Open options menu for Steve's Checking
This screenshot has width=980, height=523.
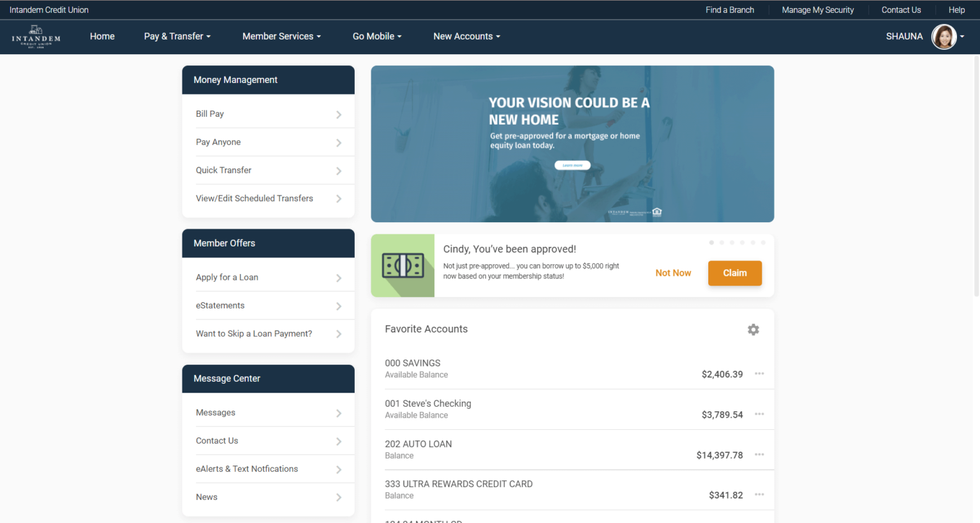pyautogui.click(x=759, y=414)
